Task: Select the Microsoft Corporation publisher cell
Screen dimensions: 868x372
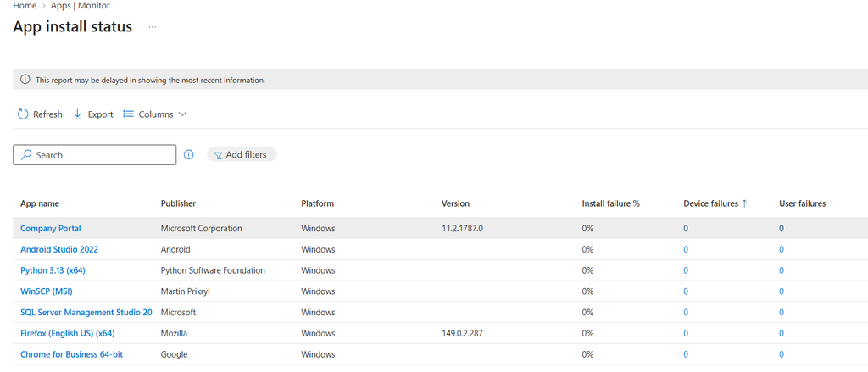Action: [x=202, y=228]
